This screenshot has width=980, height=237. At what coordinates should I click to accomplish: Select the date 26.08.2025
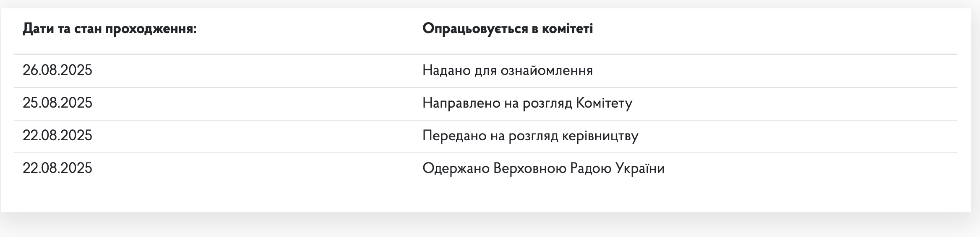pos(57,70)
